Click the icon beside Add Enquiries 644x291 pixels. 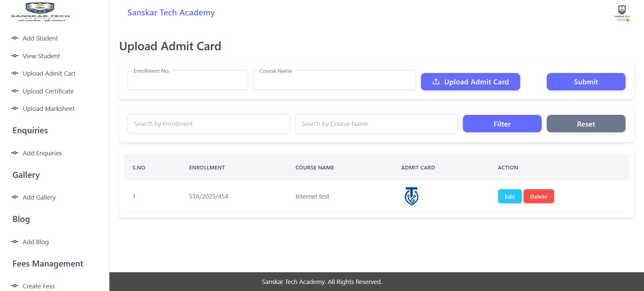click(x=15, y=153)
